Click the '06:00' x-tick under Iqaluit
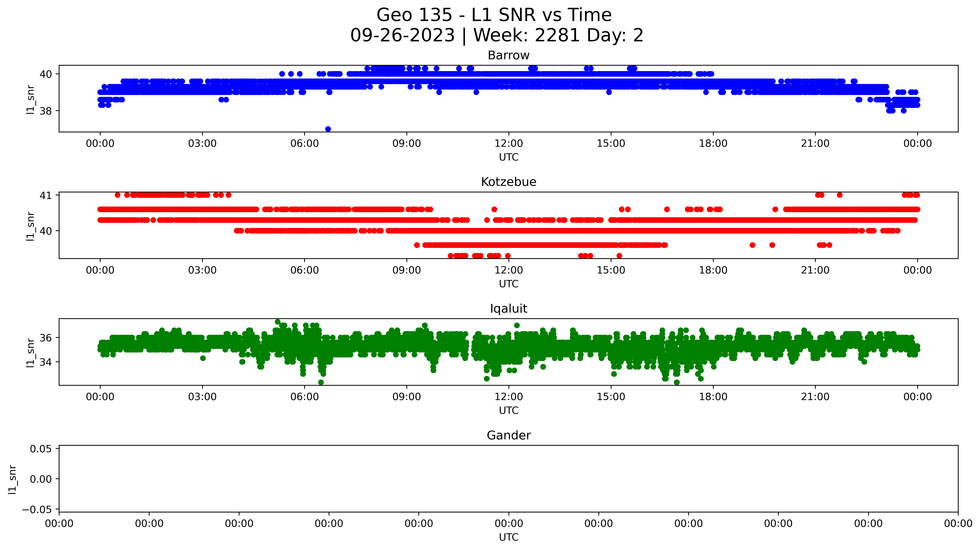The height and width of the screenshot is (550, 980). point(304,397)
